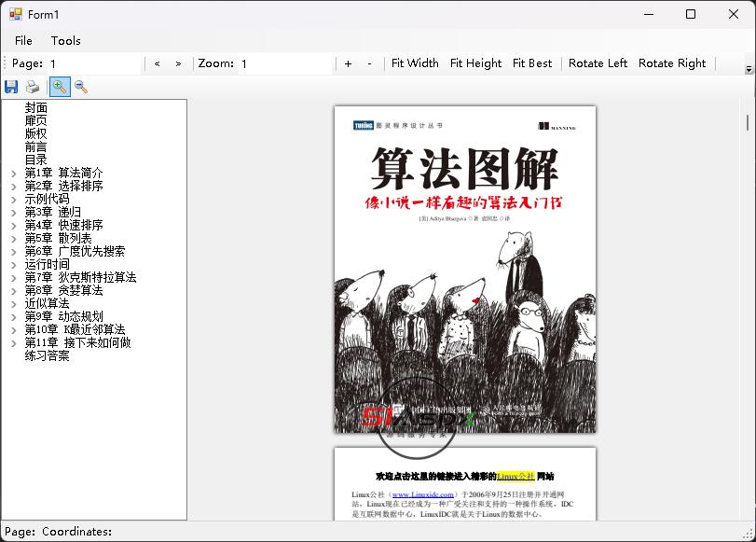Rotate the page with Rotate Right

(x=672, y=63)
